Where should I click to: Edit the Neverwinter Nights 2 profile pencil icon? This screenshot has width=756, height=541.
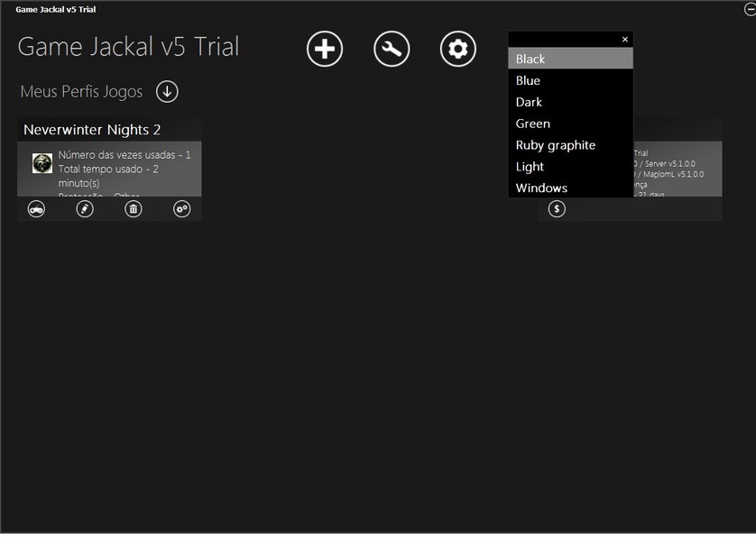coord(85,209)
